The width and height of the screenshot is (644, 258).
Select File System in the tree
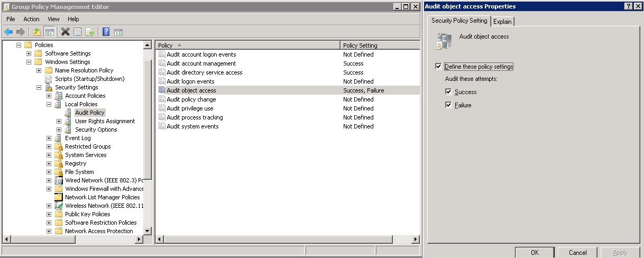79,172
